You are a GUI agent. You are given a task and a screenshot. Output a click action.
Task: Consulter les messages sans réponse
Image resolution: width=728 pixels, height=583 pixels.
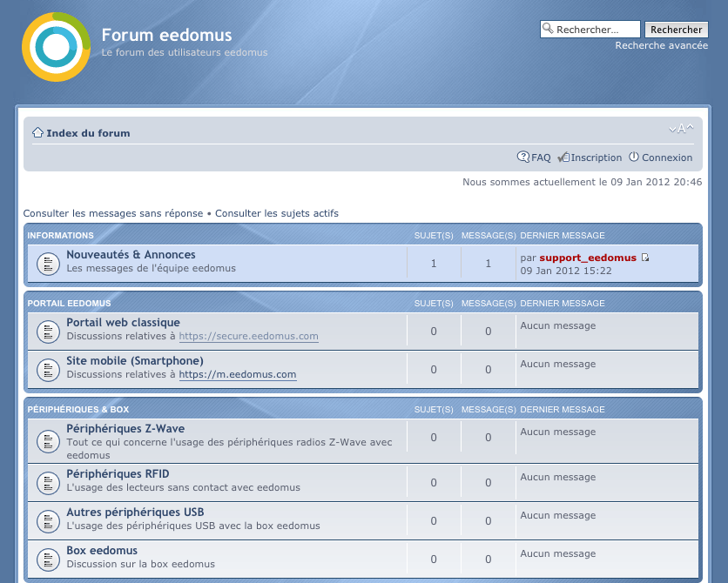[x=113, y=213]
